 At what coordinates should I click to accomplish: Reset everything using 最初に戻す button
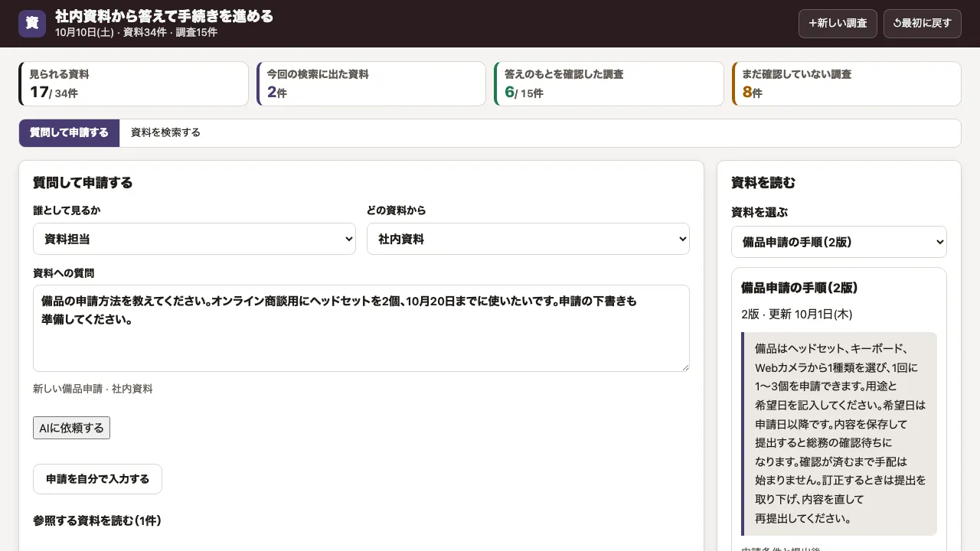pyautogui.click(x=922, y=24)
